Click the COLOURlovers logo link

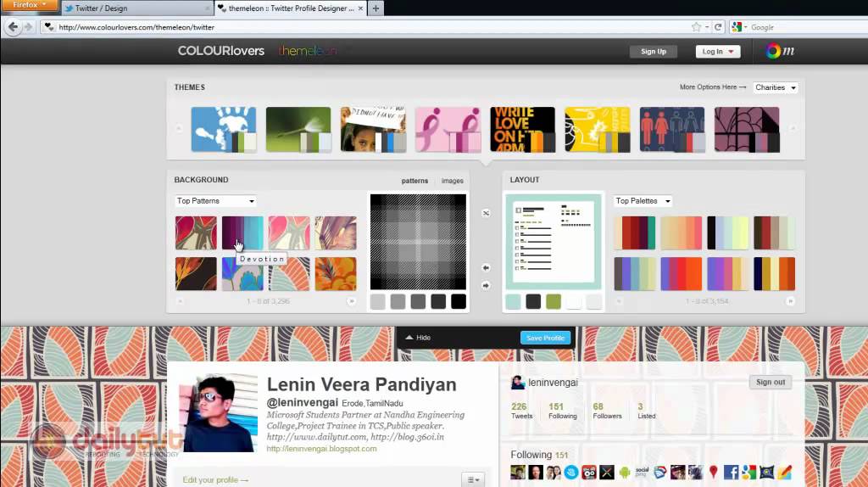(x=221, y=51)
